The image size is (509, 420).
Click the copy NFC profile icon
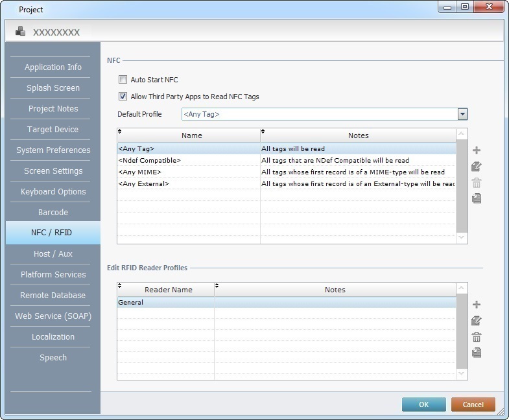[x=477, y=198]
